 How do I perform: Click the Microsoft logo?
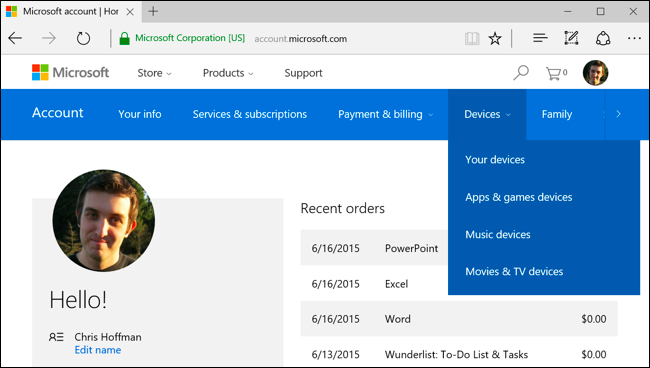click(70, 73)
